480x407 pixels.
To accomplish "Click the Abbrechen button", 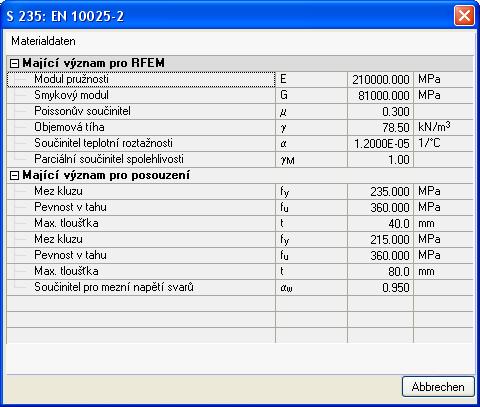I will click(438, 387).
